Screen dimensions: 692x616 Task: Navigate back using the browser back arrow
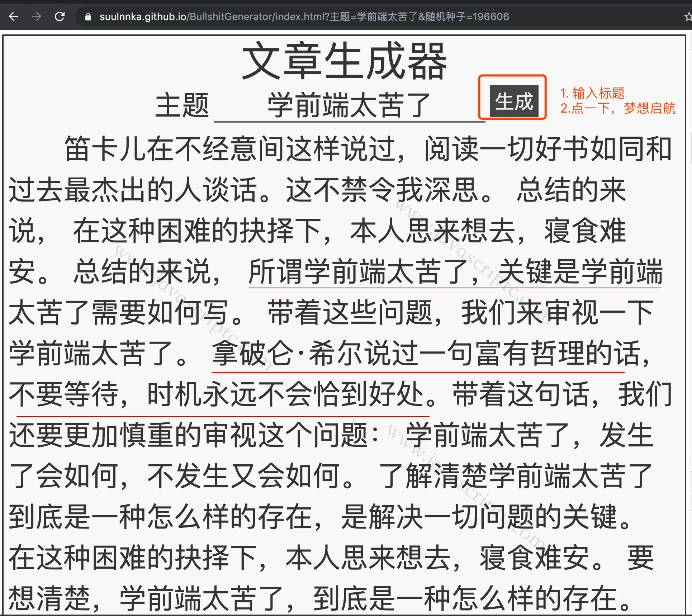pos(14,16)
